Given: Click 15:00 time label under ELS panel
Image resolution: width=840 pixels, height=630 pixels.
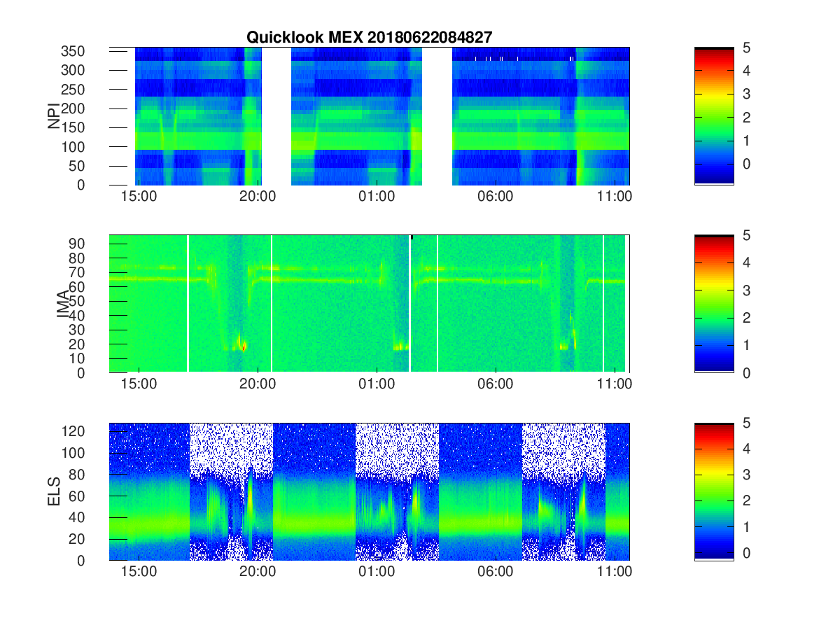Looking at the screenshot, I should point(139,572).
